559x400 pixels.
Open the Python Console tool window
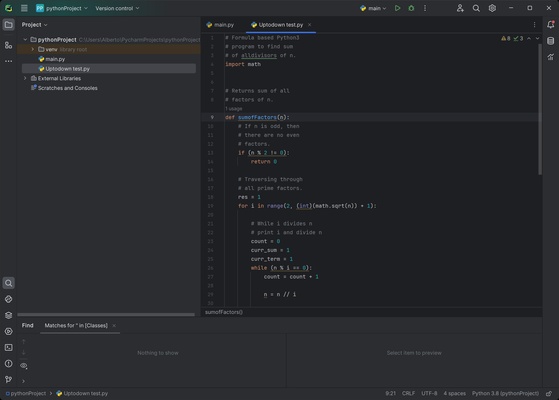(9, 299)
